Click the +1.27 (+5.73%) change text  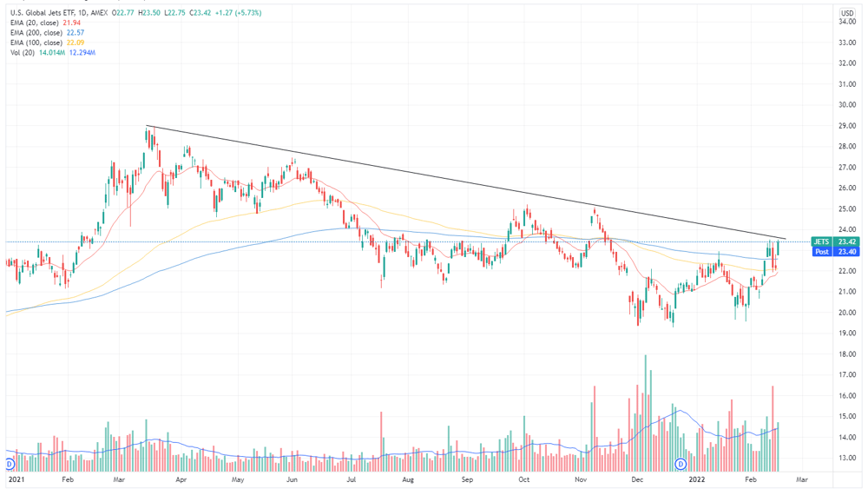click(x=239, y=13)
